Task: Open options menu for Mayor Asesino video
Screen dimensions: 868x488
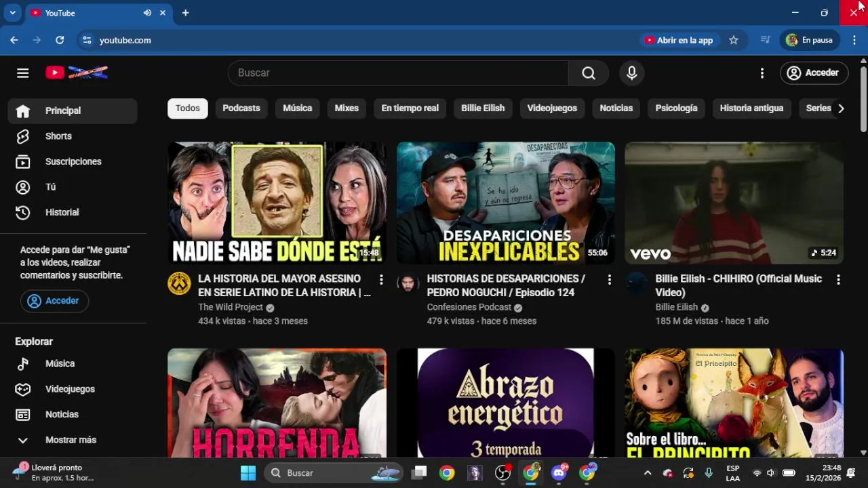Action: coord(381,279)
